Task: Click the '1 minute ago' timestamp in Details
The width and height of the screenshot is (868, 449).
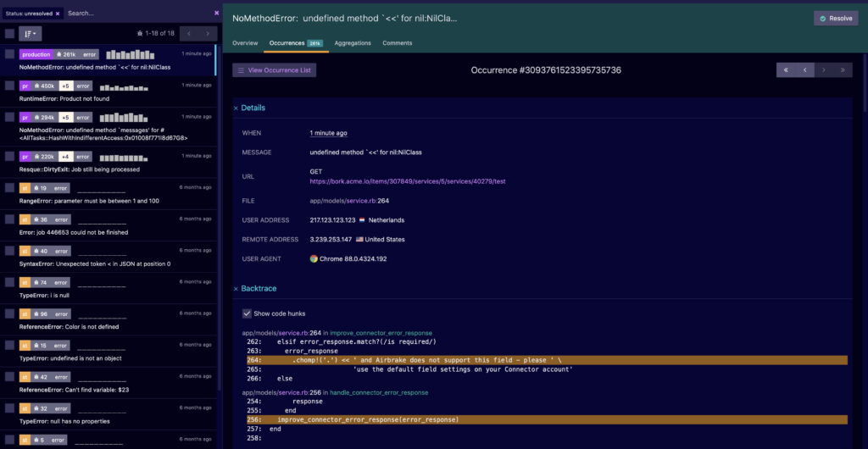Action: tap(328, 133)
